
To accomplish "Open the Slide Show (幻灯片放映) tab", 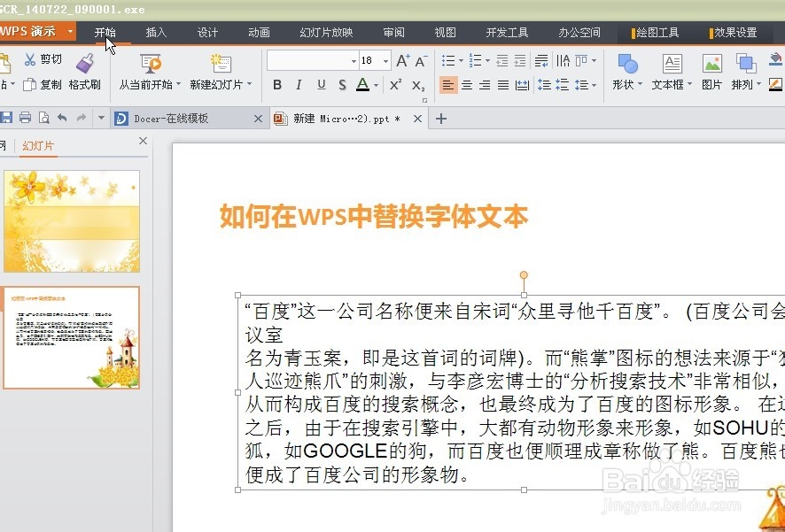I will point(326,31).
